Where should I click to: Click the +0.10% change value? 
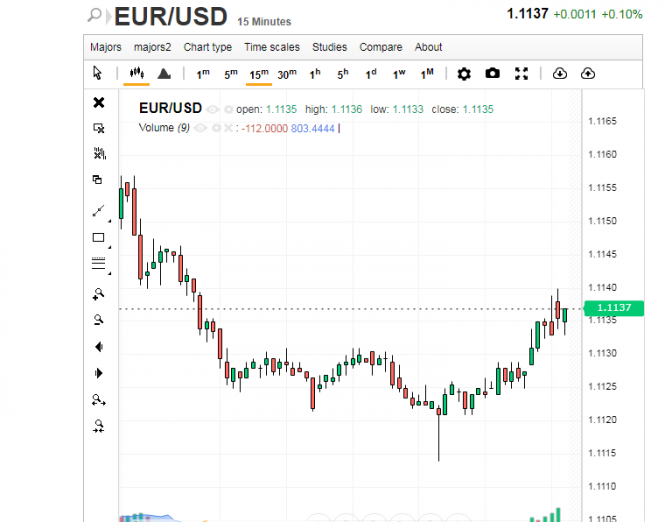pos(622,14)
